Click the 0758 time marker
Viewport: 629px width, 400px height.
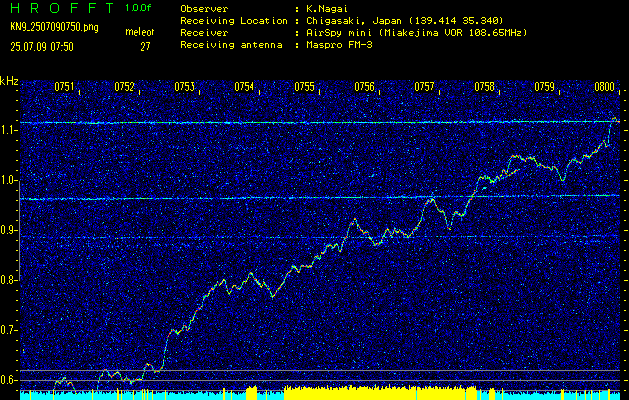coord(485,87)
